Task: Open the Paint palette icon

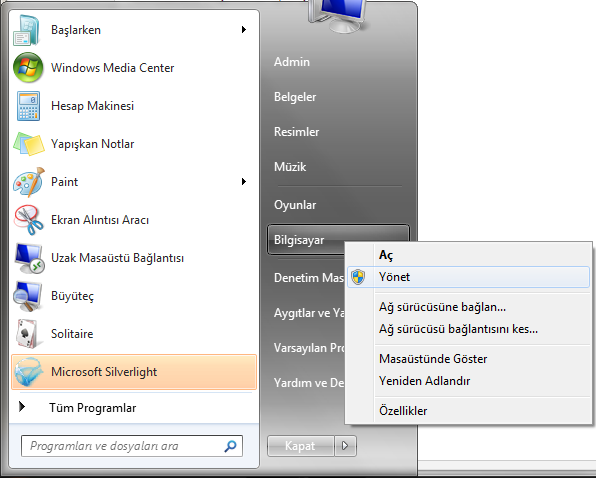Action: (x=29, y=182)
